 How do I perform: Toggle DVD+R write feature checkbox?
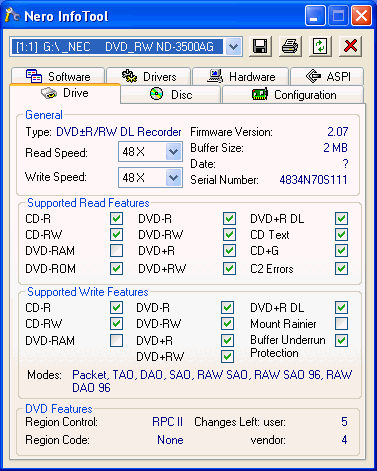click(x=227, y=340)
